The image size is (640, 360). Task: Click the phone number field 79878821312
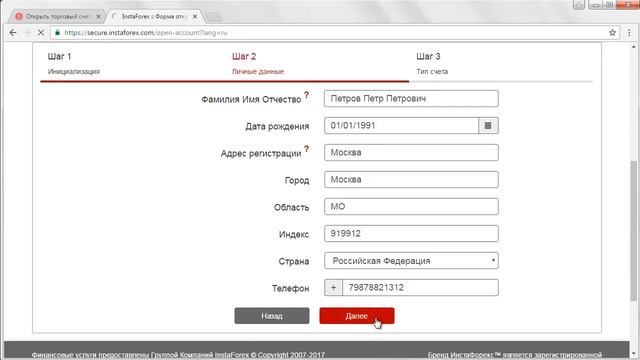click(x=420, y=288)
